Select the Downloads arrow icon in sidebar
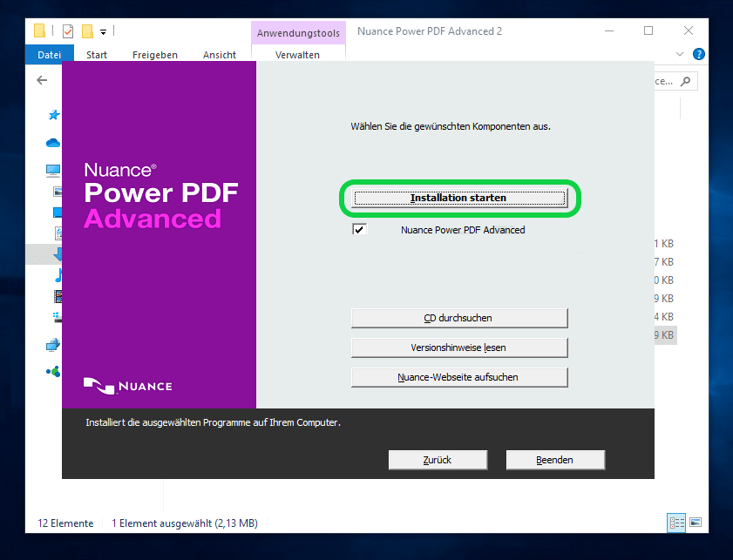 point(58,254)
